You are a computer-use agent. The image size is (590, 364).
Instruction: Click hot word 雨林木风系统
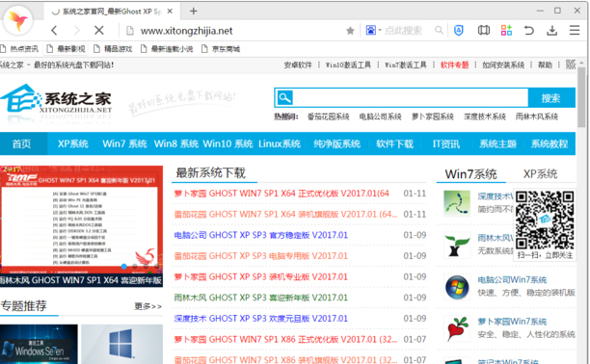537,117
